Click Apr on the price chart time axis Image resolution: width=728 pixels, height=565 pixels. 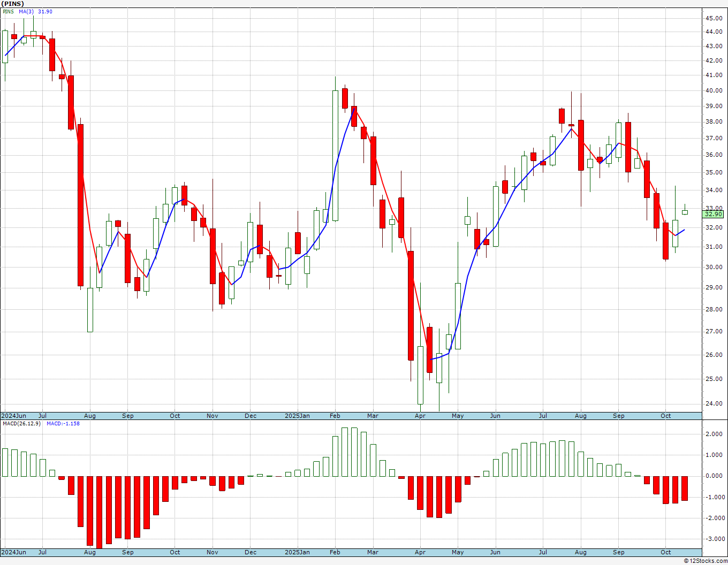click(x=420, y=416)
